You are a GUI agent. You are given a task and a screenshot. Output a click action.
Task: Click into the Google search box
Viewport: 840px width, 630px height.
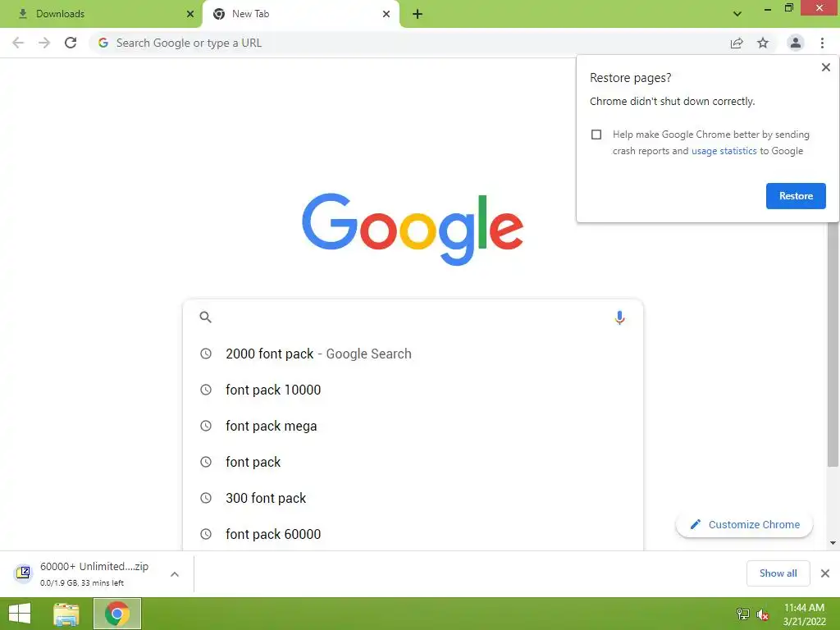[413, 317]
